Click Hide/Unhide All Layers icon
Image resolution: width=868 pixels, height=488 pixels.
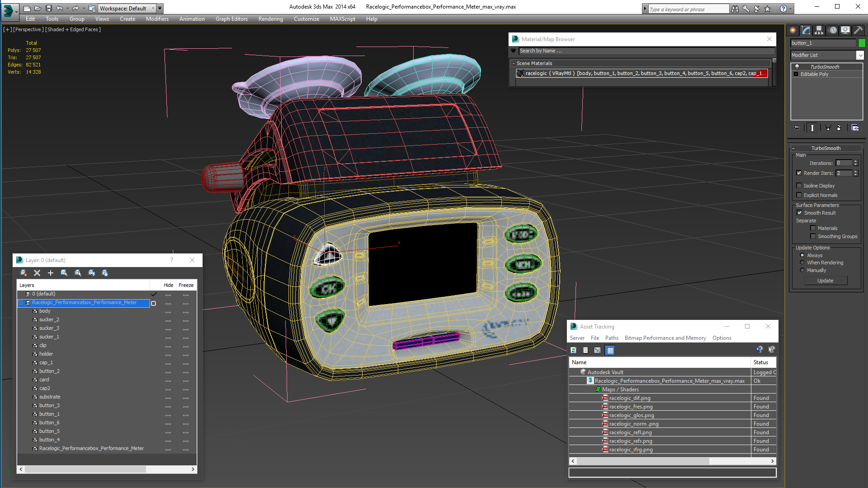pos(91,273)
